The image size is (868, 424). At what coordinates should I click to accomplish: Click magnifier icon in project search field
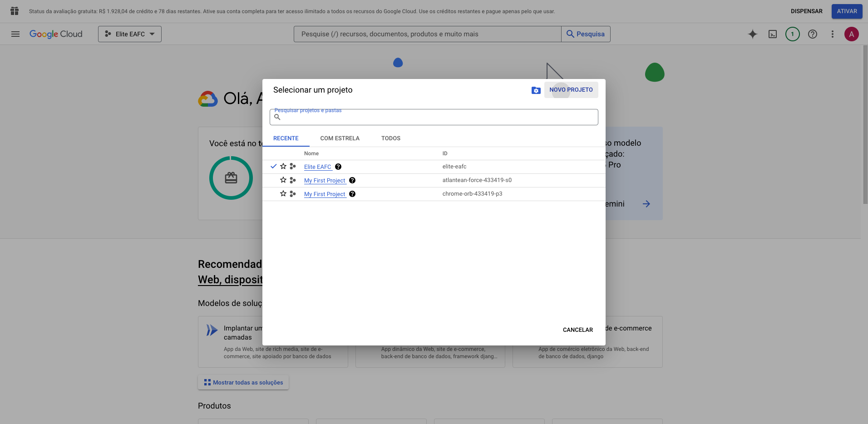tap(277, 117)
